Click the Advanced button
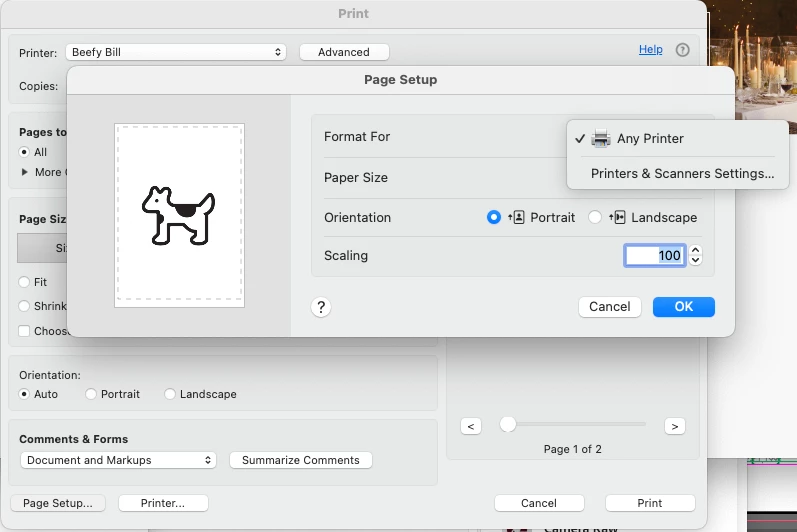The height and width of the screenshot is (532, 797). pyautogui.click(x=344, y=52)
